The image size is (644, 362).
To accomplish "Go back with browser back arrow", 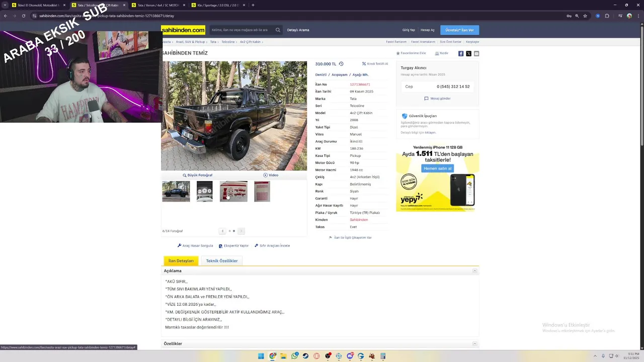I will click(x=5, y=16).
